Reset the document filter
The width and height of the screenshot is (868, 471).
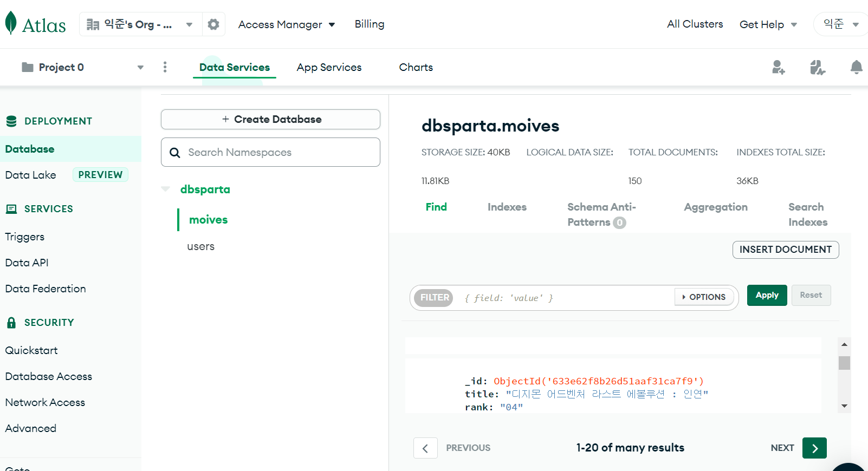coord(811,295)
